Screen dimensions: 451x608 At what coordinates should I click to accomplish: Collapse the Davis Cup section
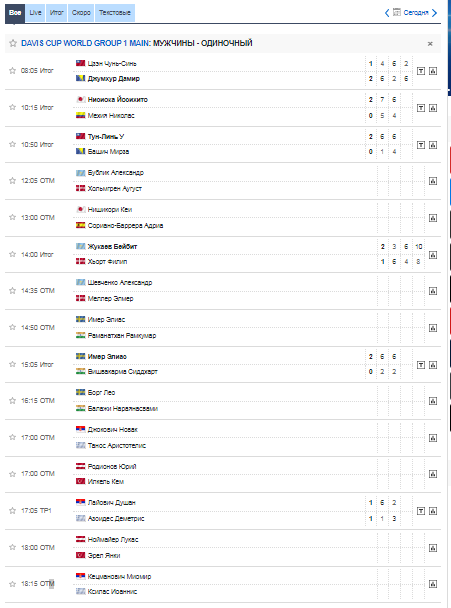430,44
